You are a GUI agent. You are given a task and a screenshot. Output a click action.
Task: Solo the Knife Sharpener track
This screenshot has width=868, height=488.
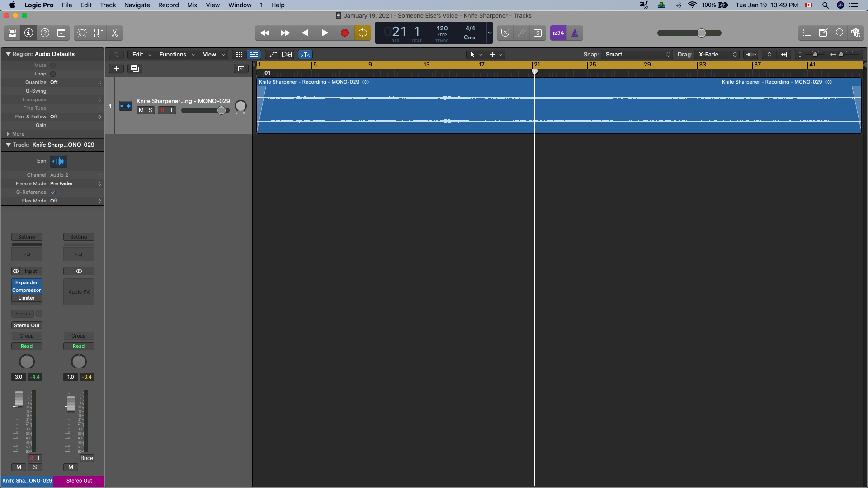tap(150, 110)
